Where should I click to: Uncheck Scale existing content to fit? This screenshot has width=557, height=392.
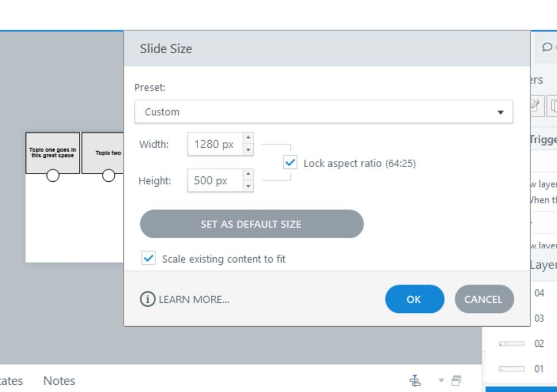148,258
